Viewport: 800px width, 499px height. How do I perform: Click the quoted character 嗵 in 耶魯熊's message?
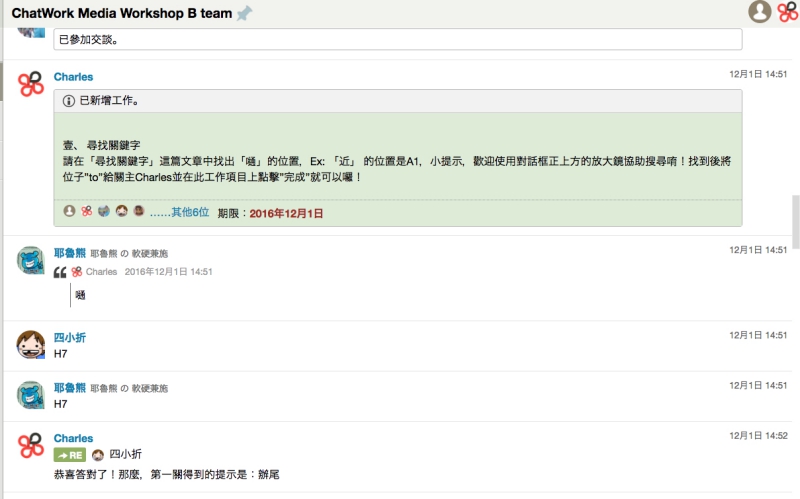81,295
